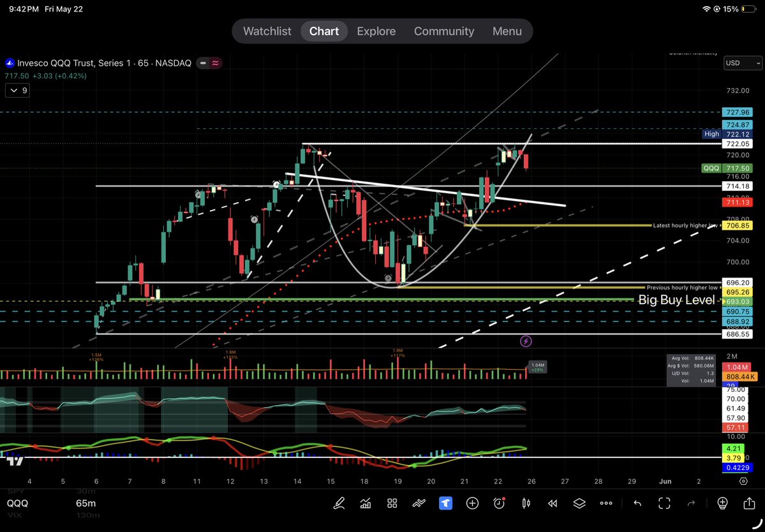Select the 688.92 dashed level label

(737, 322)
